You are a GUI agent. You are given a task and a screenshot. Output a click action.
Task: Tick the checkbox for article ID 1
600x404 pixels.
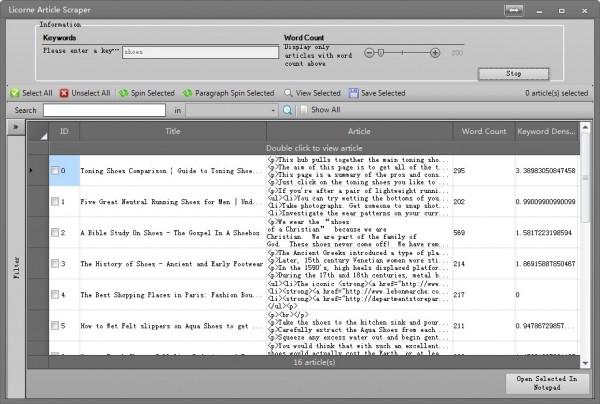click(55, 202)
